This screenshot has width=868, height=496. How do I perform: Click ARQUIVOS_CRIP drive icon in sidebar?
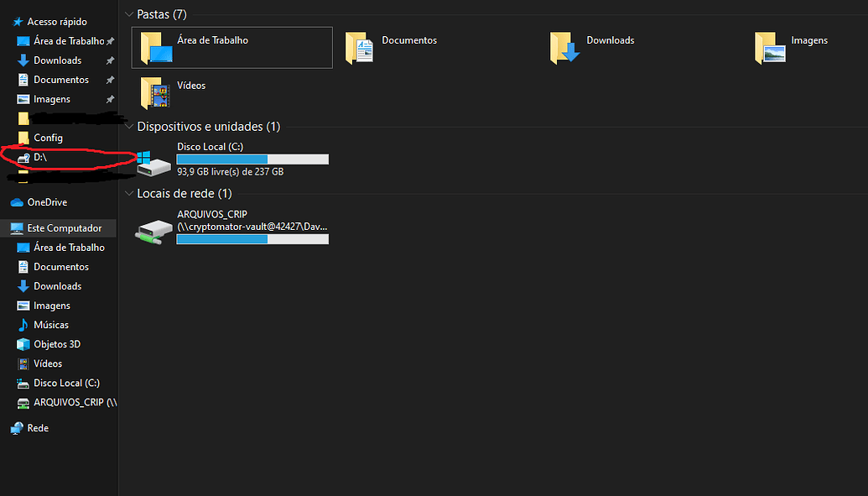tap(23, 403)
